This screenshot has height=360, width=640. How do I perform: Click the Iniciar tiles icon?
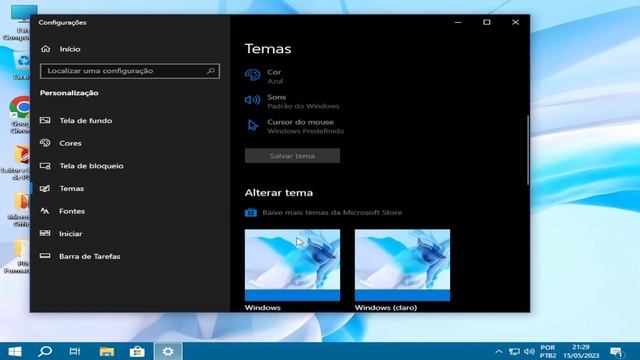(x=45, y=233)
